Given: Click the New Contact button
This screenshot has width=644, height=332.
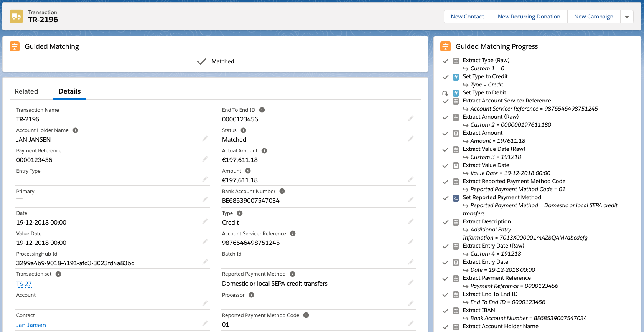Looking at the screenshot, I should pos(467,17).
